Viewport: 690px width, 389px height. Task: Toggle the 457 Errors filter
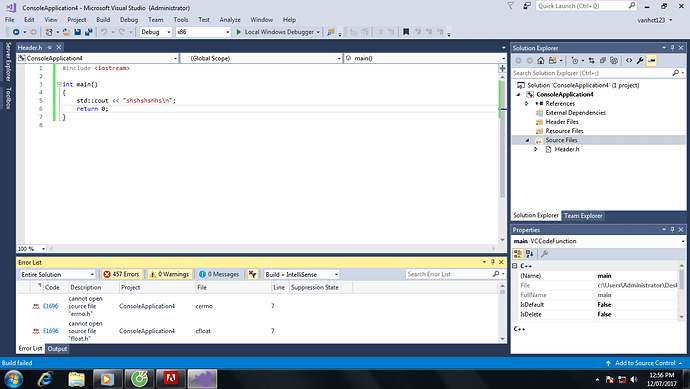[x=122, y=274]
